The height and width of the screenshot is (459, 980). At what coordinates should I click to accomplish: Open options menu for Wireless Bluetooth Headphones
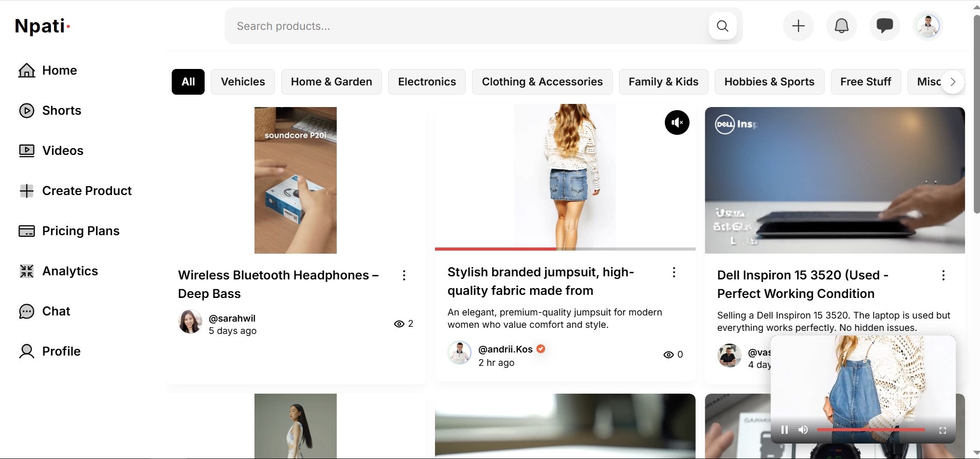(404, 275)
